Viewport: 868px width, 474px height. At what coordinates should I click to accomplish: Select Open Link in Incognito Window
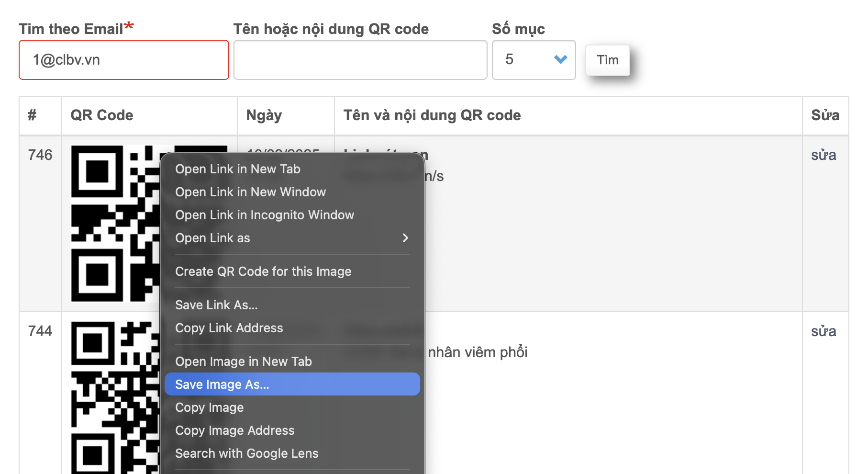coord(265,215)
